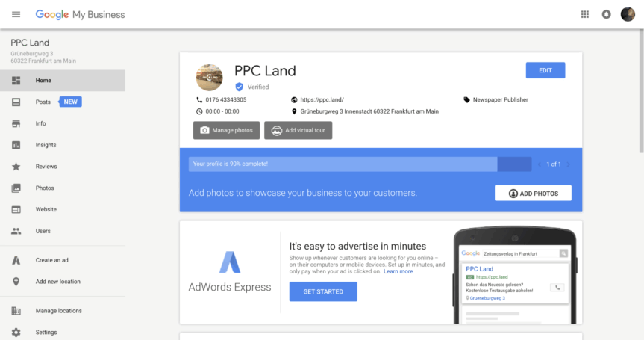The width and height of the screenshot is (644, 340).
Task: Click the AdWords Create an ad icon
Action: (16, 260)
